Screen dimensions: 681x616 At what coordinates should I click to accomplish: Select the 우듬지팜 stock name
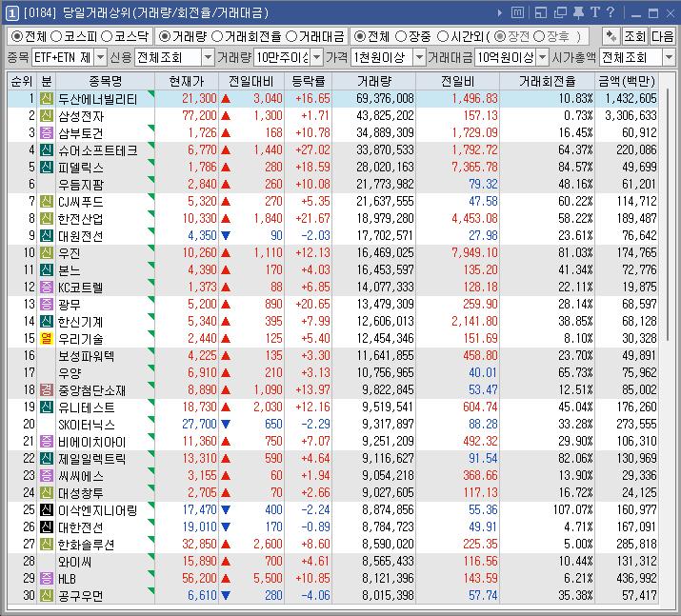pyautogui.click(x=81, y=185)
